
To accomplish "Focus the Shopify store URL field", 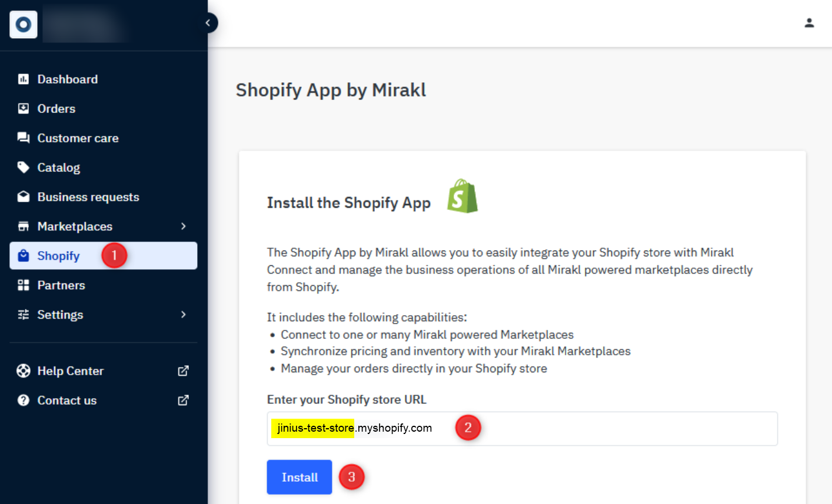I will (x=522, y=428).
